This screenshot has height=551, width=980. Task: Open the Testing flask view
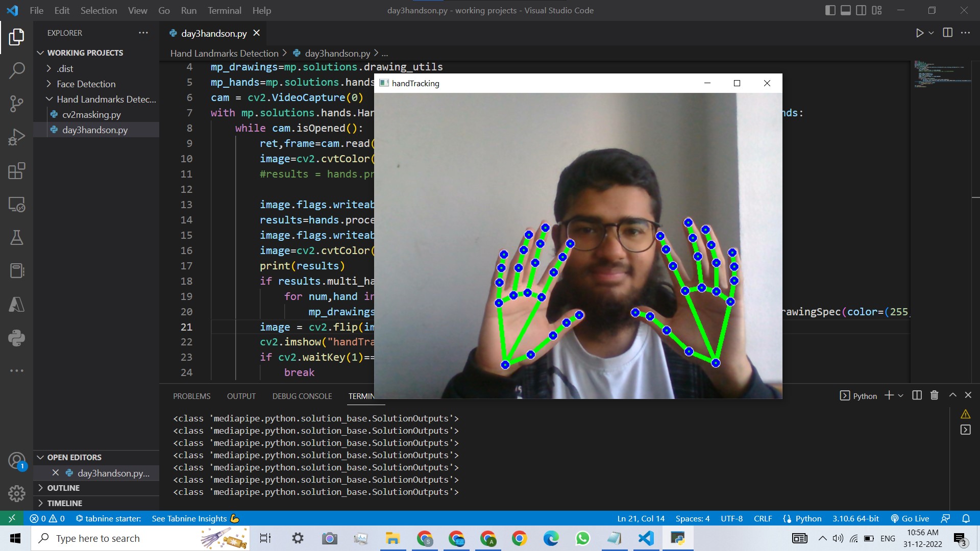pos(16,238)
